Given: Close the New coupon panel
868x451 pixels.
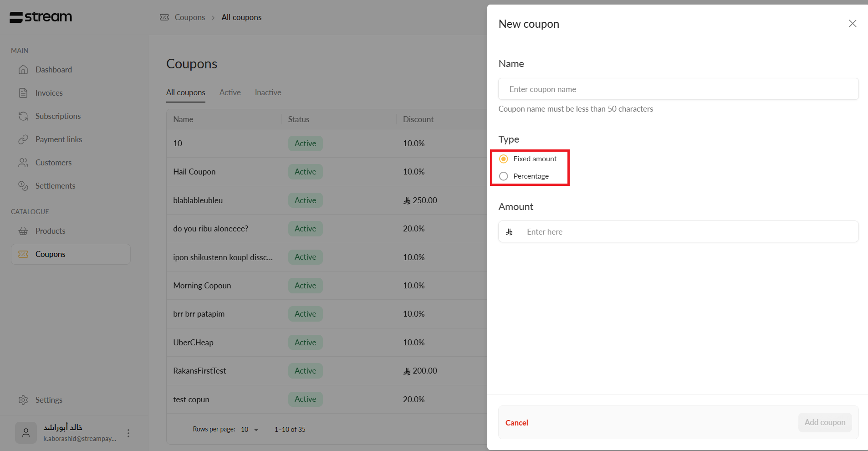Looking at the screenshot, I should pyautogui.click(x=853, y=24).
